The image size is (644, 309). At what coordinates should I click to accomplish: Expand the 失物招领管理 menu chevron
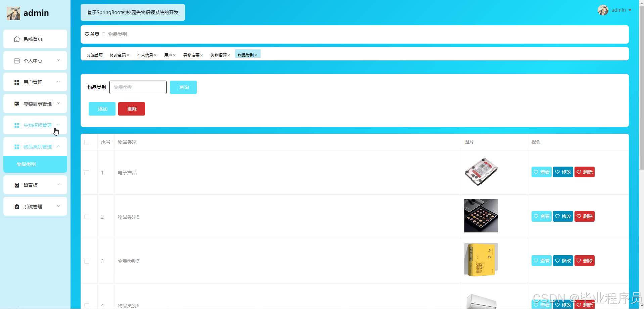click(x=58, y=125)
